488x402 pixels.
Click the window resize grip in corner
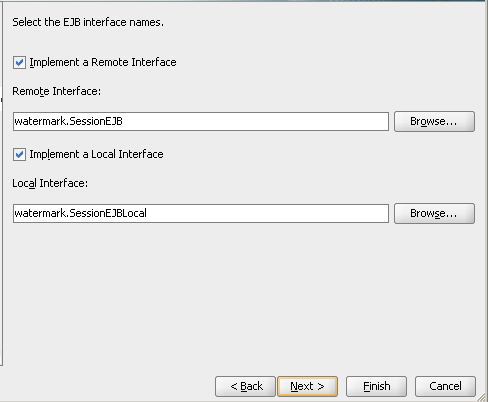point(482,397)
